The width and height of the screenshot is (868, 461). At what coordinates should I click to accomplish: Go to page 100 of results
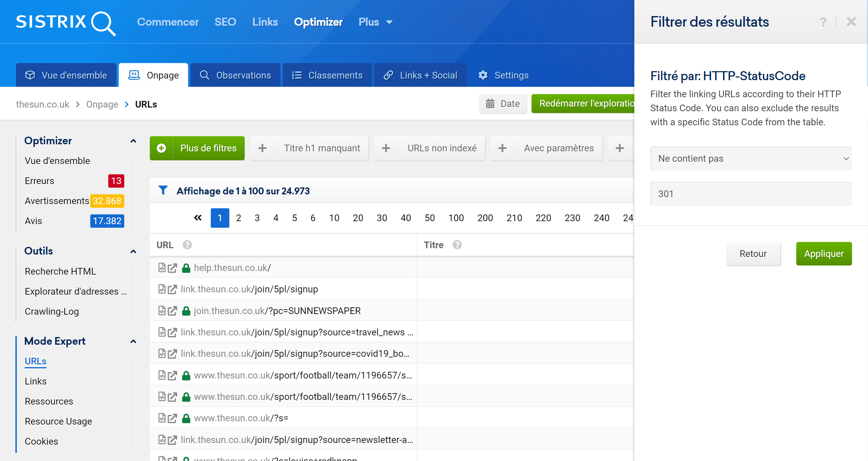[x=456, y=218]
